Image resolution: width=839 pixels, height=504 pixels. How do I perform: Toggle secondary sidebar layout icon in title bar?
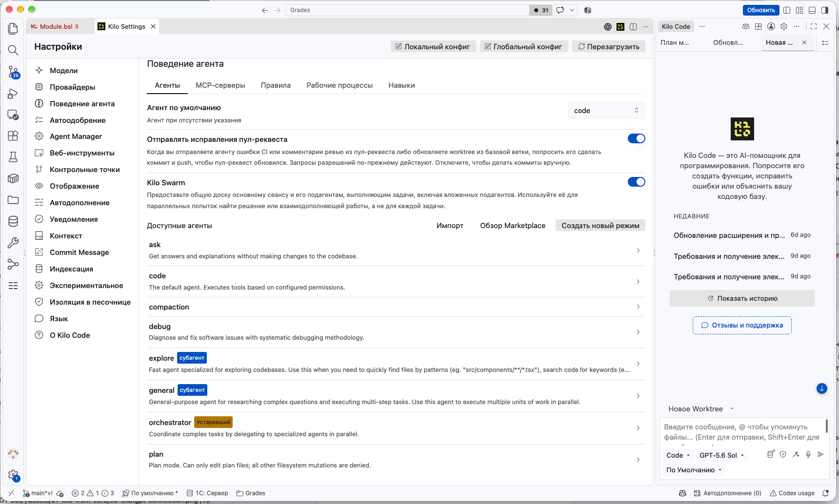click(825, 10)
